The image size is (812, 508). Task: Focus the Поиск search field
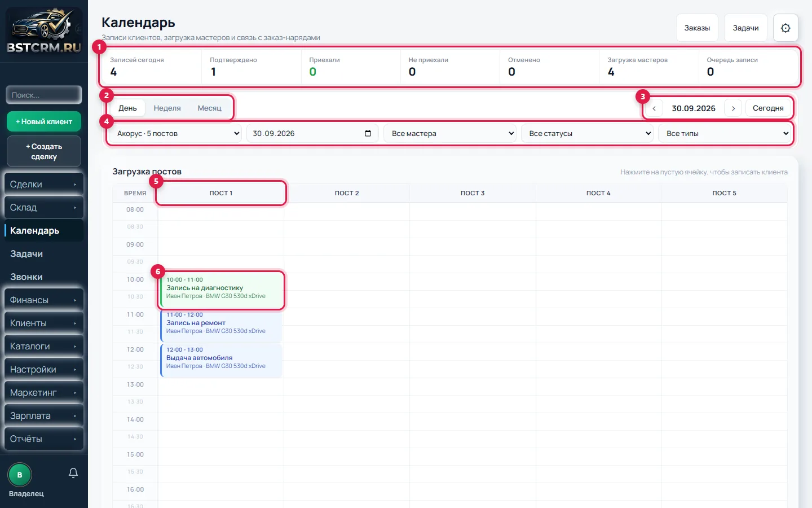point(44,95)
